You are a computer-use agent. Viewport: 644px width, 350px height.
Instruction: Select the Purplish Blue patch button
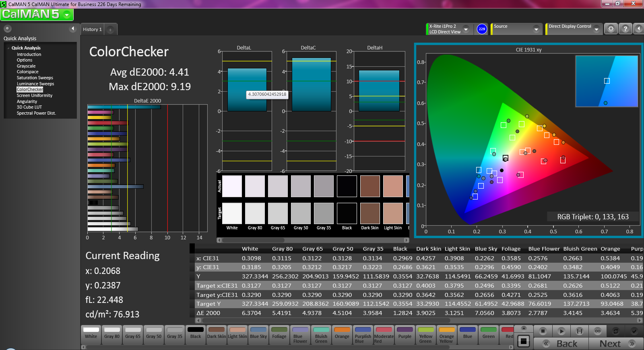[363, 335]
